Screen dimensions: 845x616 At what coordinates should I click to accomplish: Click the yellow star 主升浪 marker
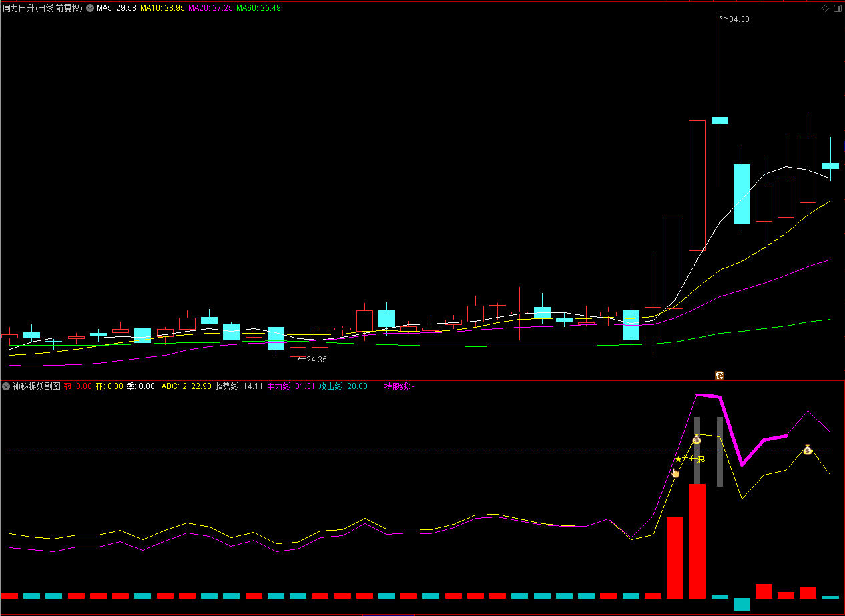689,459
